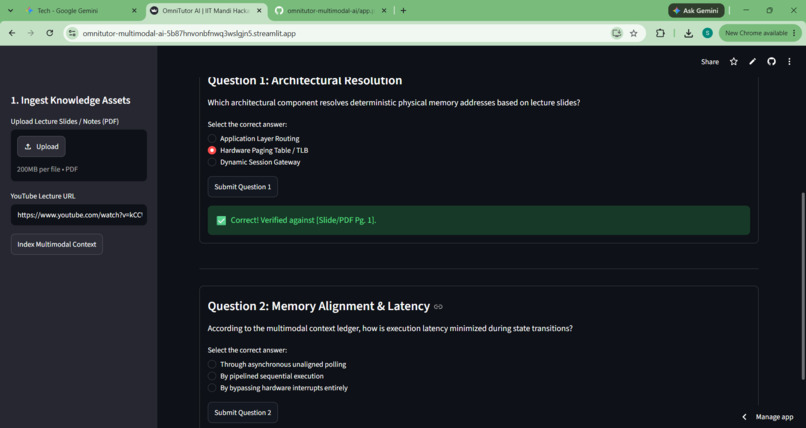Click the Question 2: Memory Alignment & Latency heading
This screenshot has width=806, height=428.
319,306
